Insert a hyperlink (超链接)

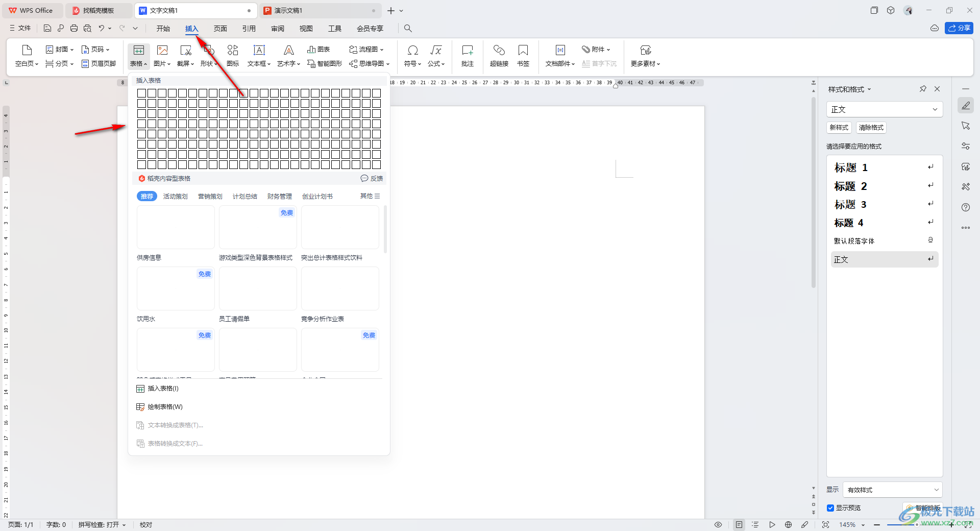[x=499, y=55]
